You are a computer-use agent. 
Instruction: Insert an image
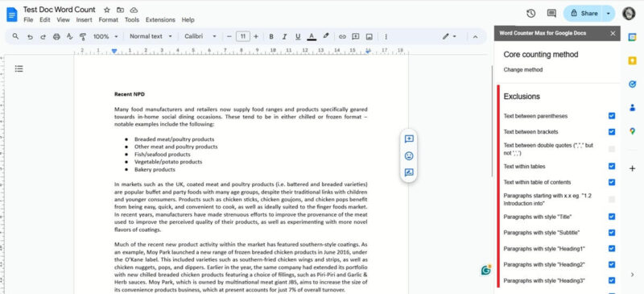(x=369, y=36)
